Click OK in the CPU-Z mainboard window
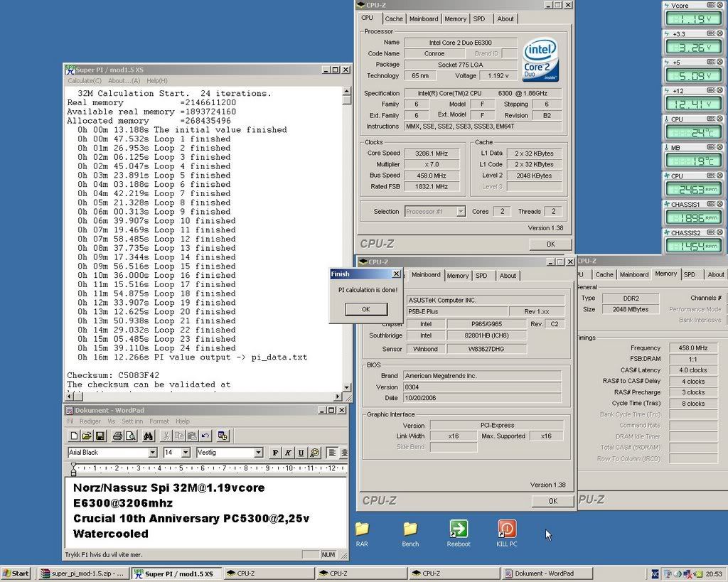 [552, 501]
